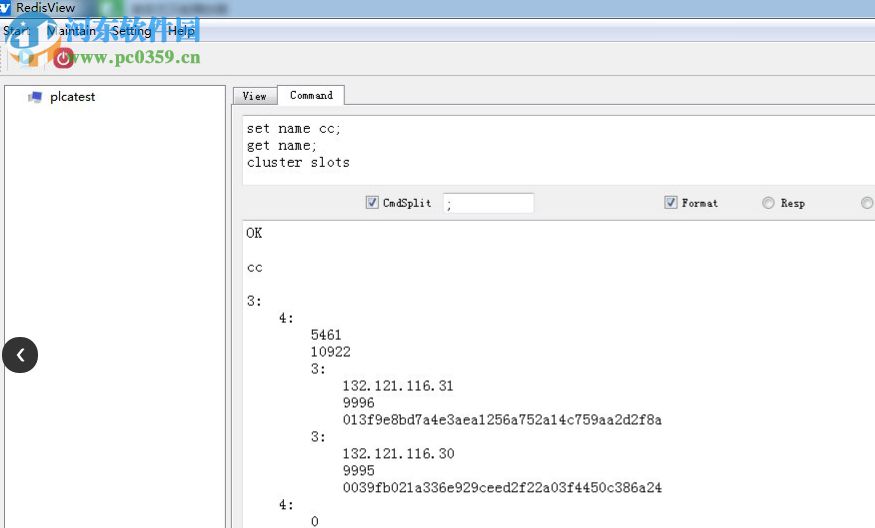The width and height of the screenshot is (875, 528).
Task: Click node ID starting with 013f9e8bd7
Action: (502, 420)
